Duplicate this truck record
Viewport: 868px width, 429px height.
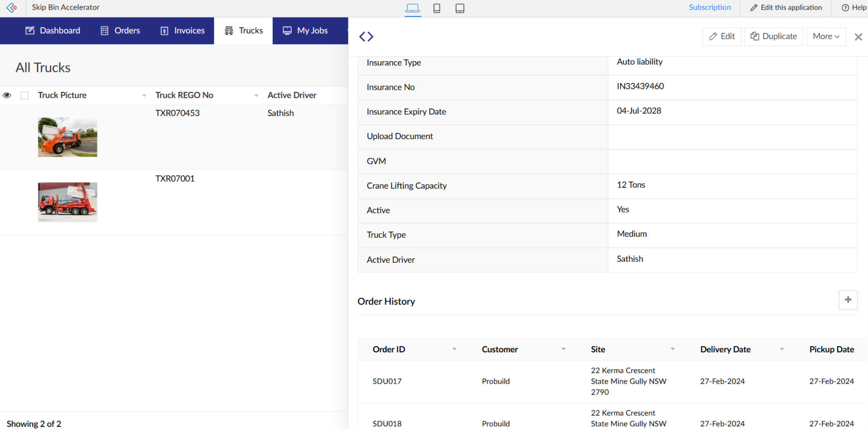pyautogui.click(x=773, y=37)
